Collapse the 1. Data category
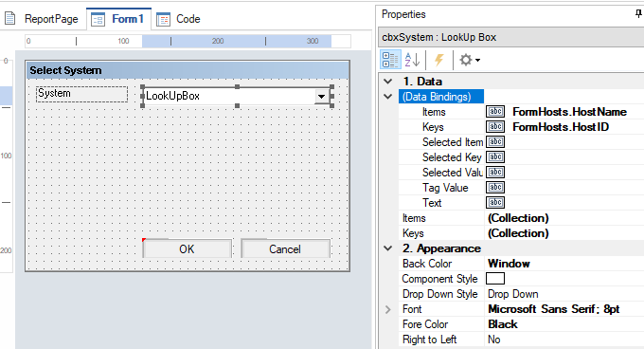 [x=387, y=82]
